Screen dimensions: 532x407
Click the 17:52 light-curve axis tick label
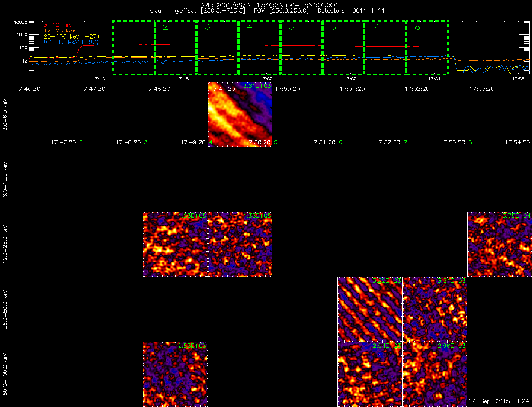(x=350, y=79)
